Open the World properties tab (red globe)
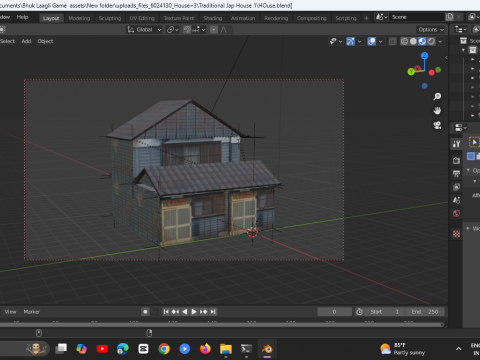Screen dimensions: 480x360 point(456,213)
